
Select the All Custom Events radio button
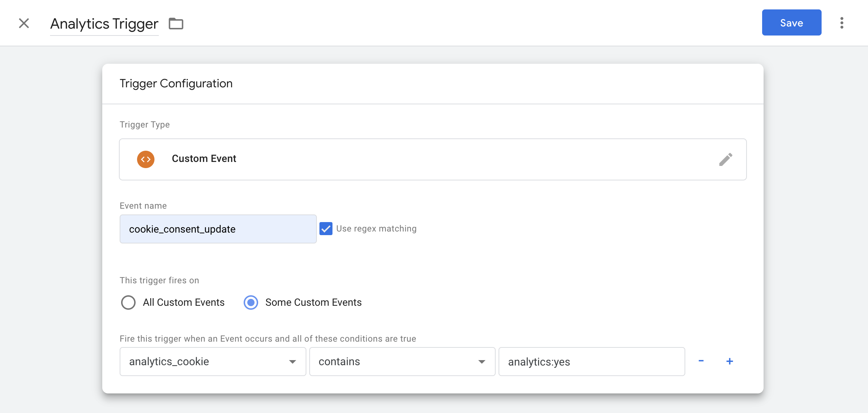[128, 302]
